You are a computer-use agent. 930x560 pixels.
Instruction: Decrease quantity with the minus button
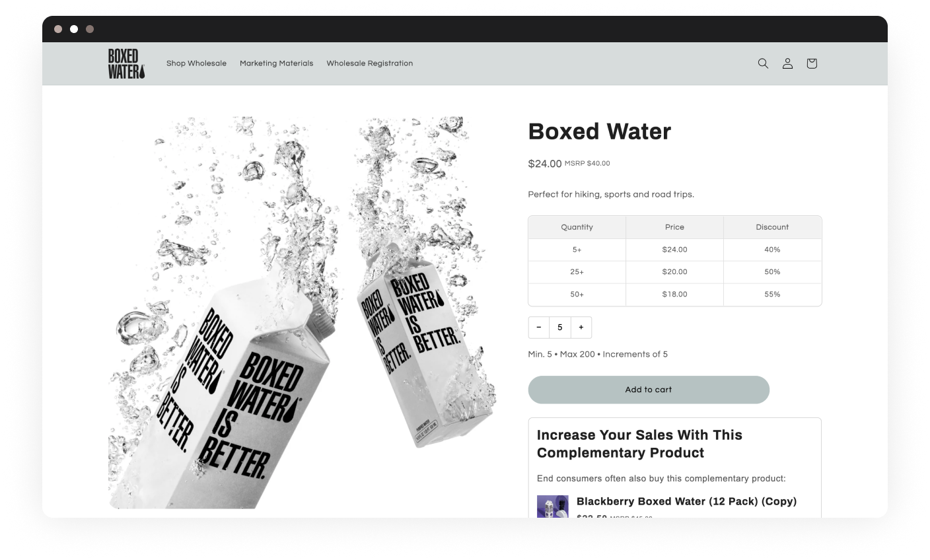tap(539, 328)
